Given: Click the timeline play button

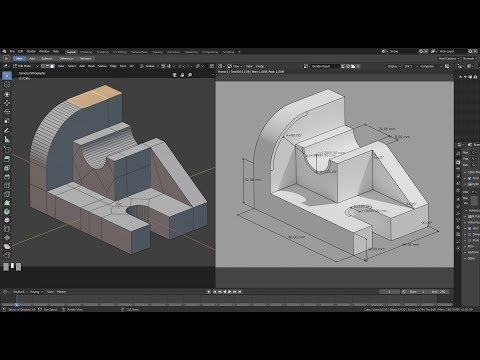Looking at the screenshot, I should (x=229, y=292).
